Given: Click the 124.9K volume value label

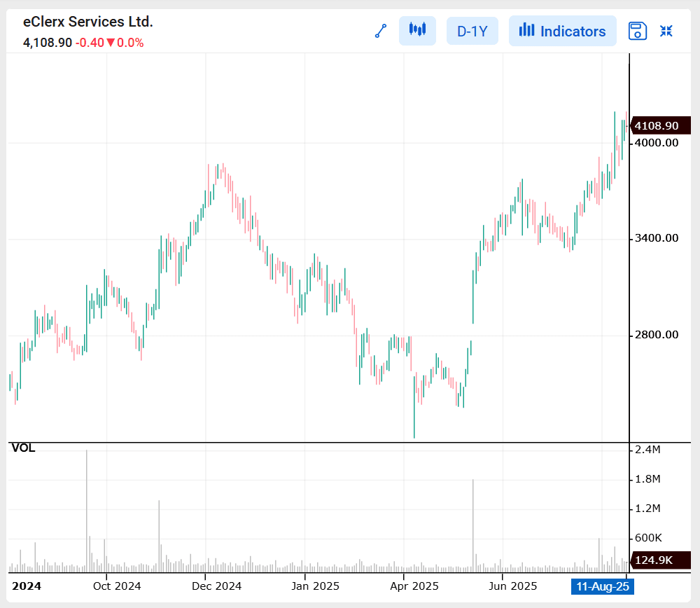Looking at the screenshot, I should click(660, 560).
